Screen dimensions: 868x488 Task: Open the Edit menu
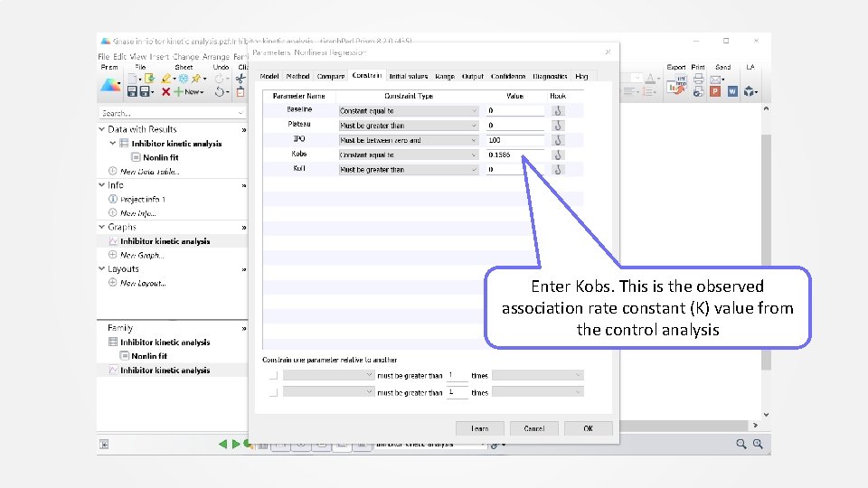click(119, 56)
